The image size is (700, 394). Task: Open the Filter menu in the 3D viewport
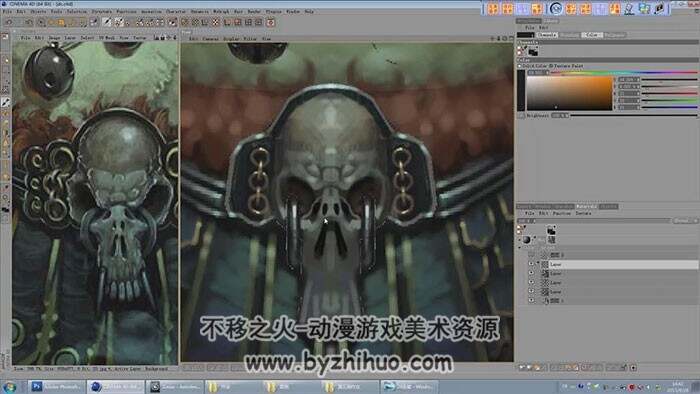tap(250, 39)
